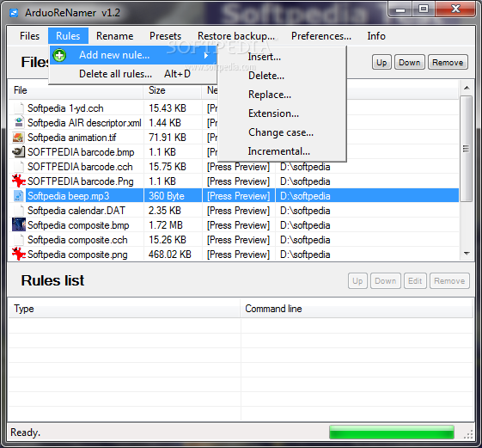
Task: Click the green progress bar in status bar
Action: [392, 432]
